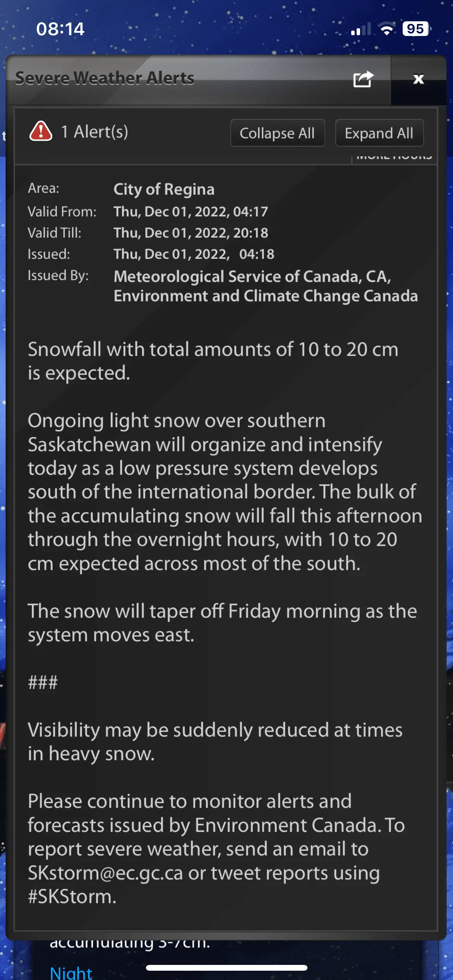
Task: Tap the Valid Till date value
Action: pyautogui.click(x=190, y=233)
